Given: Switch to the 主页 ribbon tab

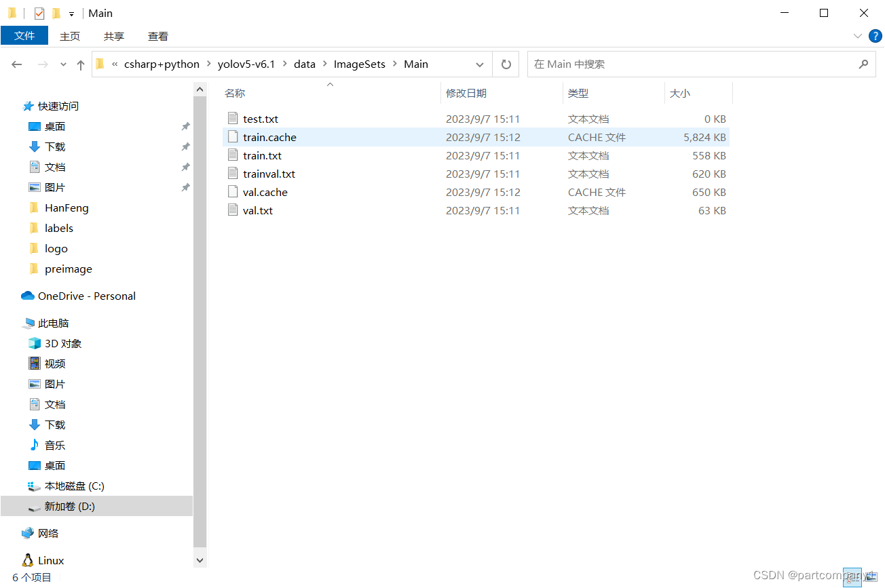Looking at the screenshot, I should [70, 36].
